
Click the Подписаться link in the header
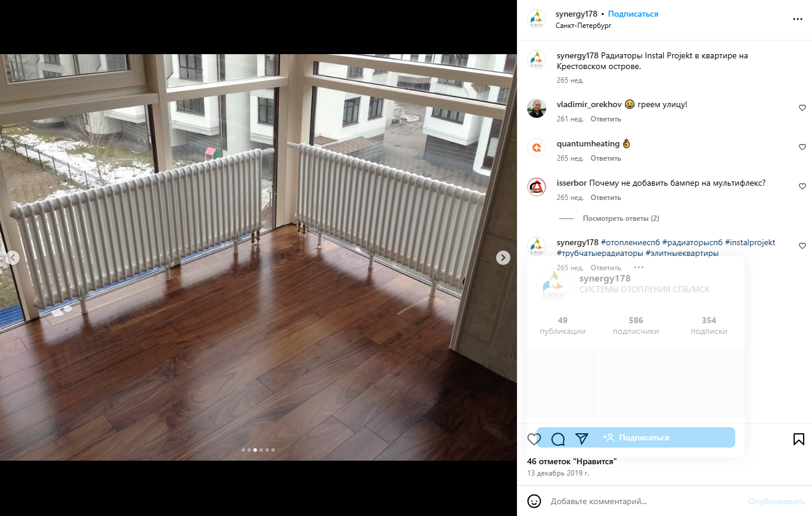click(x=633, y=14)
